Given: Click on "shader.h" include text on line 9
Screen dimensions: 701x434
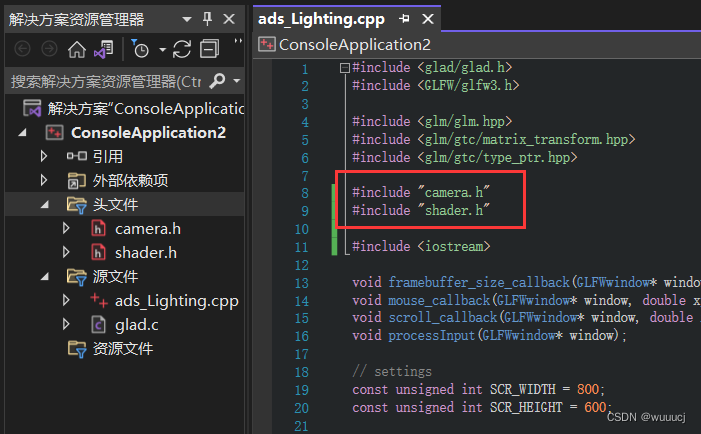Looking at the screenshot, I should coord(454,210).
